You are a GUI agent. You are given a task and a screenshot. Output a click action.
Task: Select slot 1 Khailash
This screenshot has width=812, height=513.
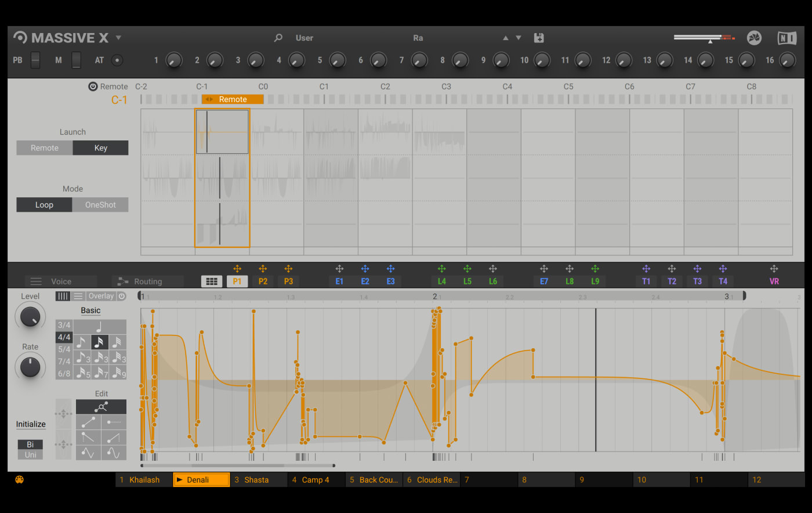144,480
